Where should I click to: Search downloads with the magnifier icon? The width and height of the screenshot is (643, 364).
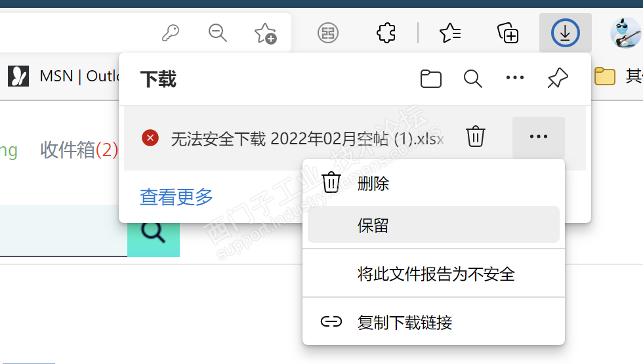(x=473, y=78)
